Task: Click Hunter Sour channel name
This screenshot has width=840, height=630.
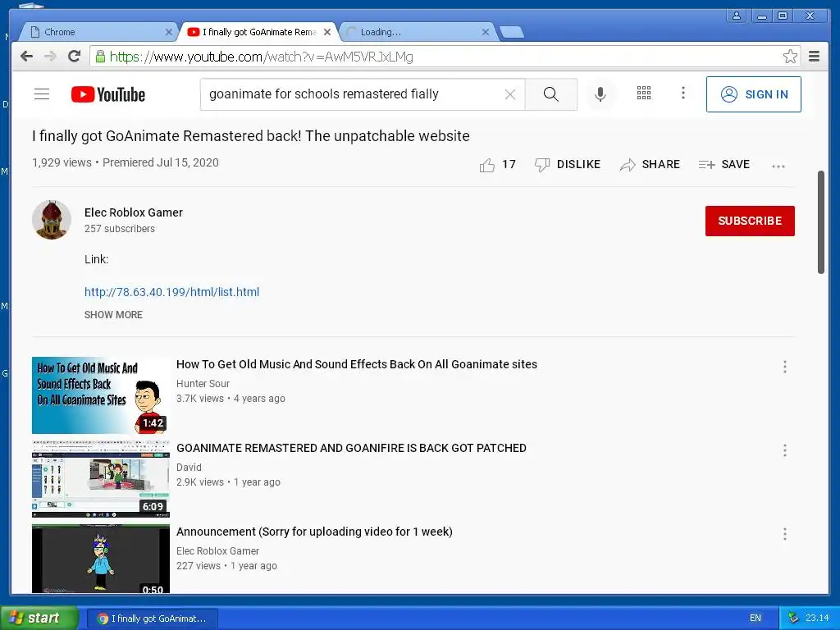Action: (203, 384)
